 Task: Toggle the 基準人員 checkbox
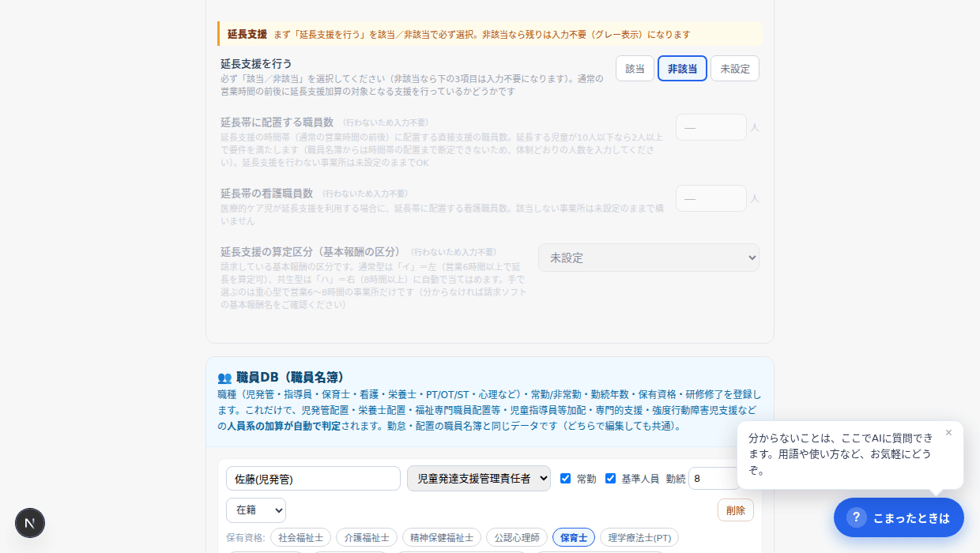610,478
